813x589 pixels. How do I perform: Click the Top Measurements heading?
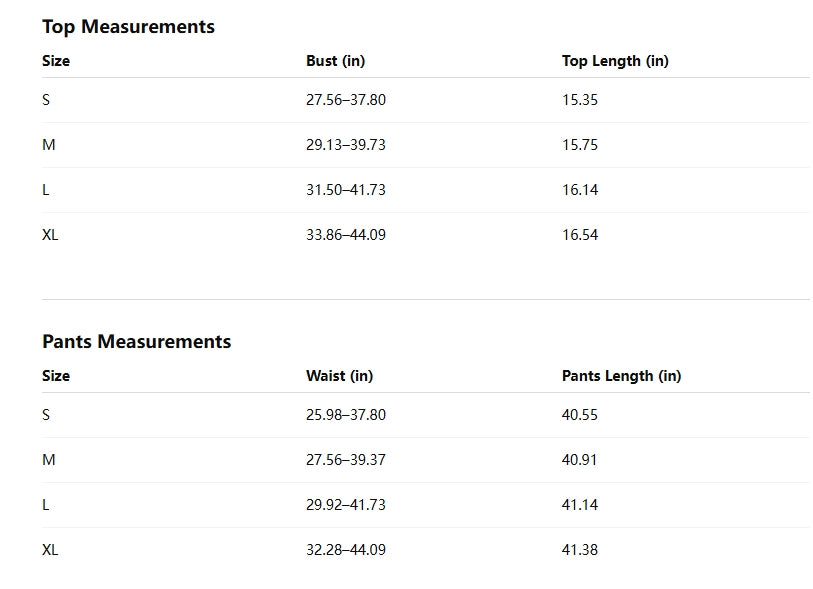128,27
